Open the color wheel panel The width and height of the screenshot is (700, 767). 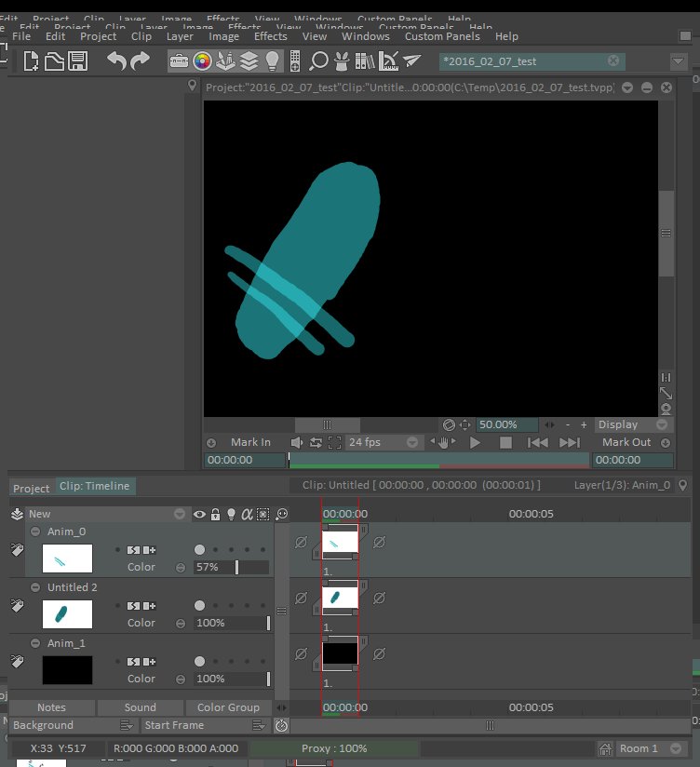[202, 61]
